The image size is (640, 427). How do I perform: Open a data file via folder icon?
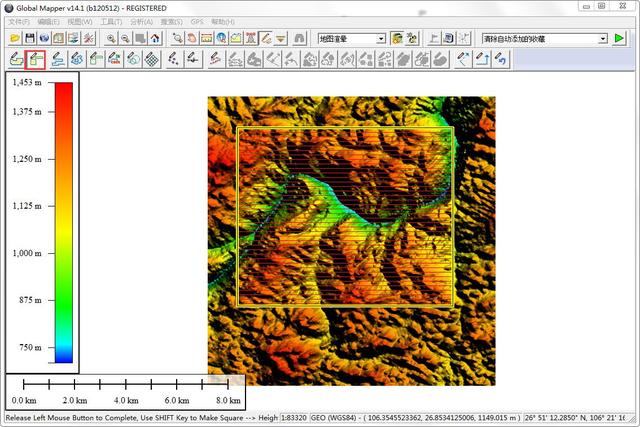pos(15,39)
